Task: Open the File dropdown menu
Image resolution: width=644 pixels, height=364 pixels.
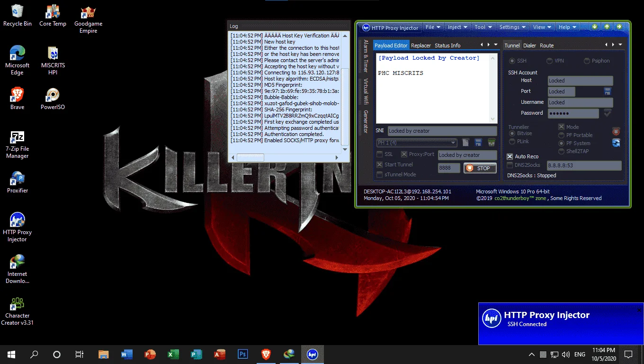Action: (x=433, y=27)
